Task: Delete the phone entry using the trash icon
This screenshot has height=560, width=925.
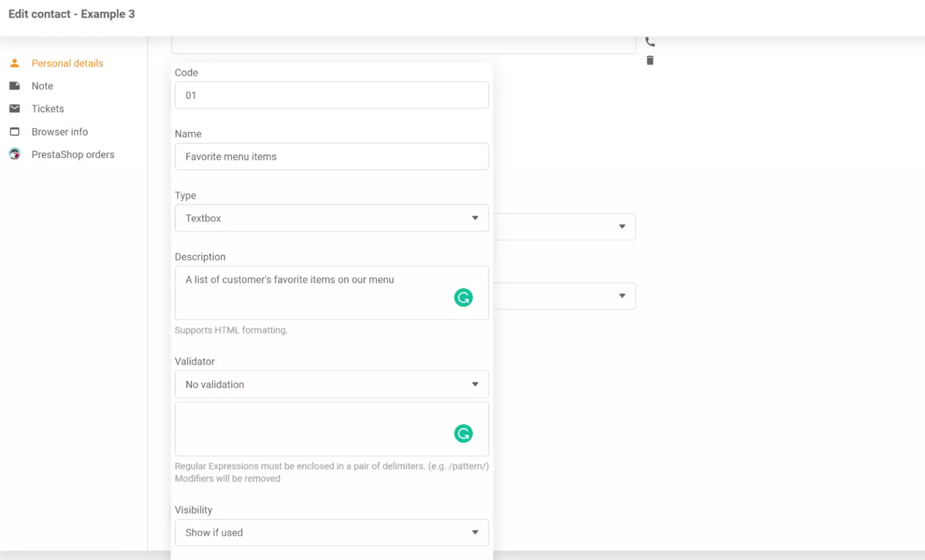Action: pyautogui.click(x=650, y=60)
